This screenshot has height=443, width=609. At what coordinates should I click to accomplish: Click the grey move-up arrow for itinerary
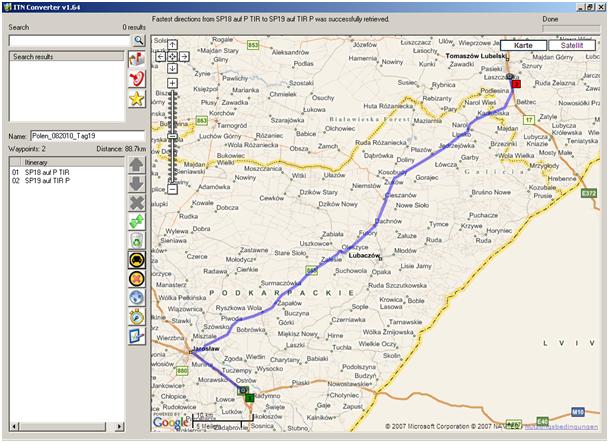tap(137, 165)
